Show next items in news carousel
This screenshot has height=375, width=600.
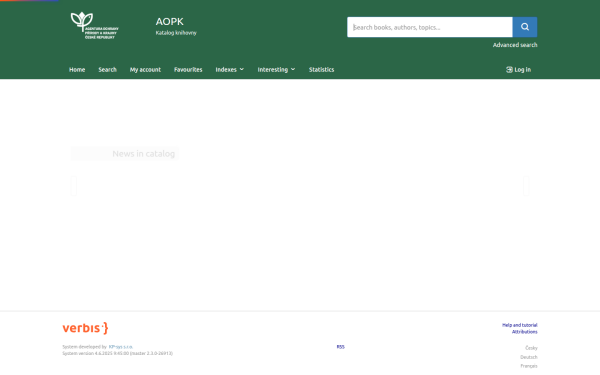click(x=526, y=186)
